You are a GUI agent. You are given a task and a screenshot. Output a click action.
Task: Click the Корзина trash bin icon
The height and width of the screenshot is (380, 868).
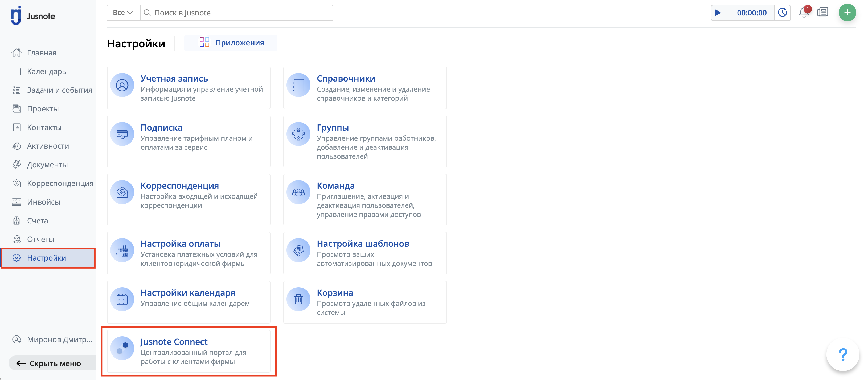click(298, 300)
